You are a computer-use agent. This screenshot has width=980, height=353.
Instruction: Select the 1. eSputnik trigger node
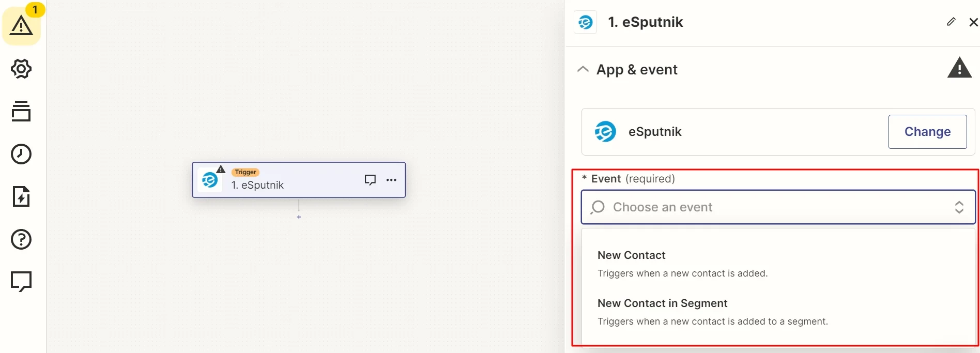[299, 180]
